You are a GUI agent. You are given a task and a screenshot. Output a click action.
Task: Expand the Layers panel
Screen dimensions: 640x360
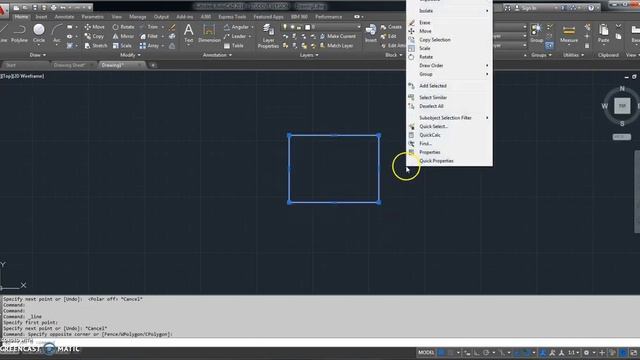(x=309, y=55)
